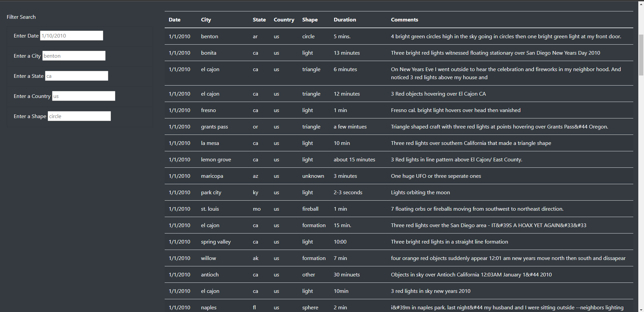
Task: Select the Country column header
Action: (284, 19)
